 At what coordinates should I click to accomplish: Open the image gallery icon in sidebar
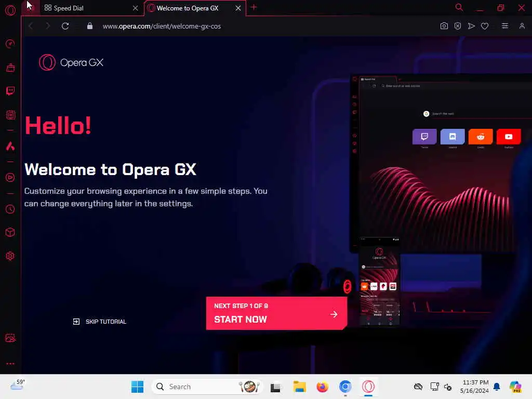click(10, 338)
